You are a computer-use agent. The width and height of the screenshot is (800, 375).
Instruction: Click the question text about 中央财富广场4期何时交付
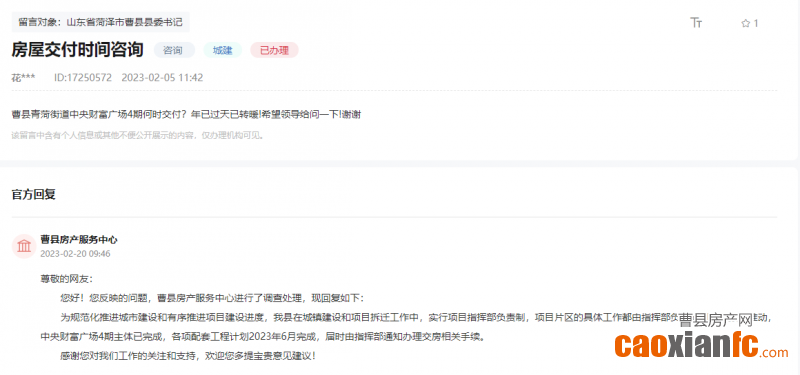186,115
